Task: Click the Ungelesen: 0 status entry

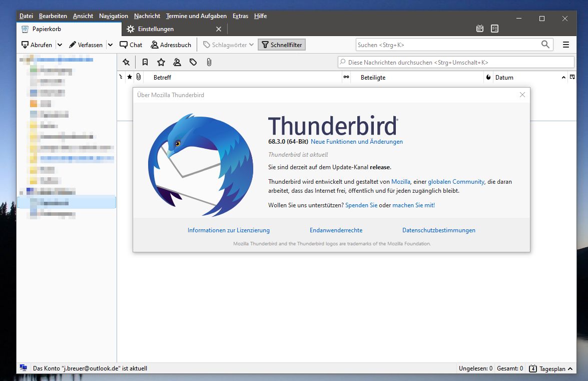Action: (475, 368)
